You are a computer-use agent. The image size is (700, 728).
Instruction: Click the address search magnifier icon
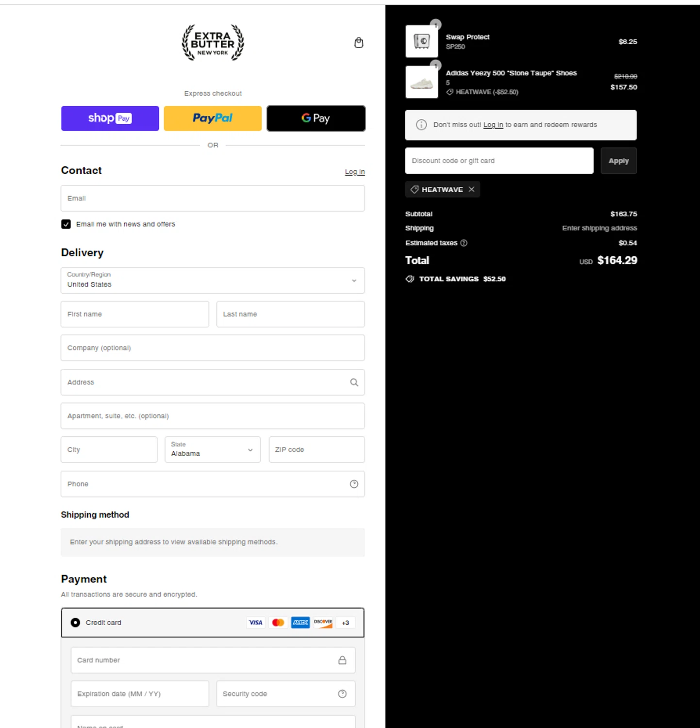click(x=354, y=382)
